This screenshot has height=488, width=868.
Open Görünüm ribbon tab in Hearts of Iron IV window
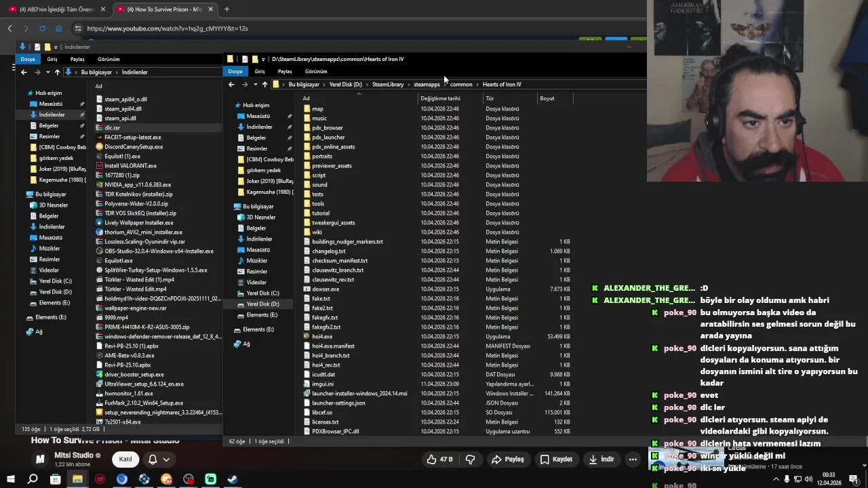click(316, 71)
